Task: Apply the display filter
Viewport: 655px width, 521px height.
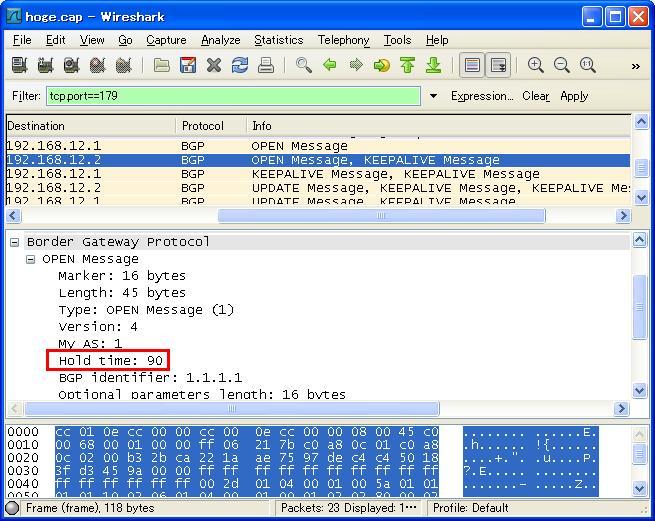Action: 574,96
